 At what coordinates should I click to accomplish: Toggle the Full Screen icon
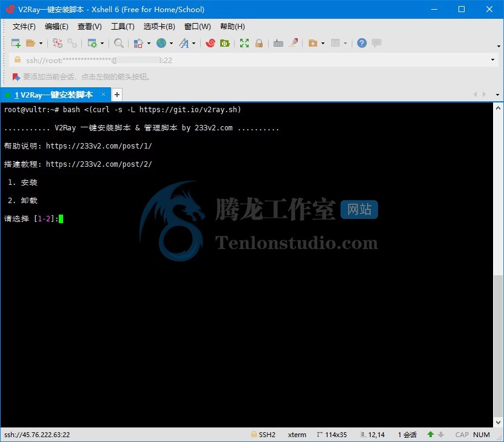[244, 43]
